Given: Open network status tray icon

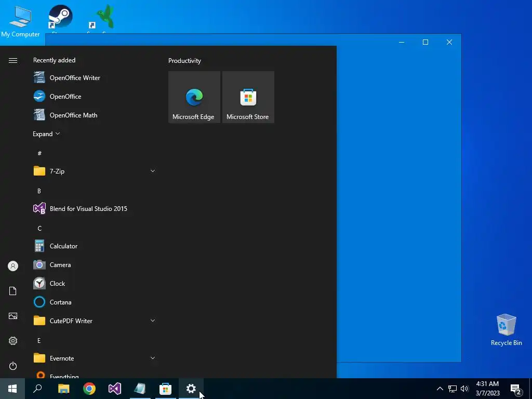Looking at the screenshot, I should (453, 389).
